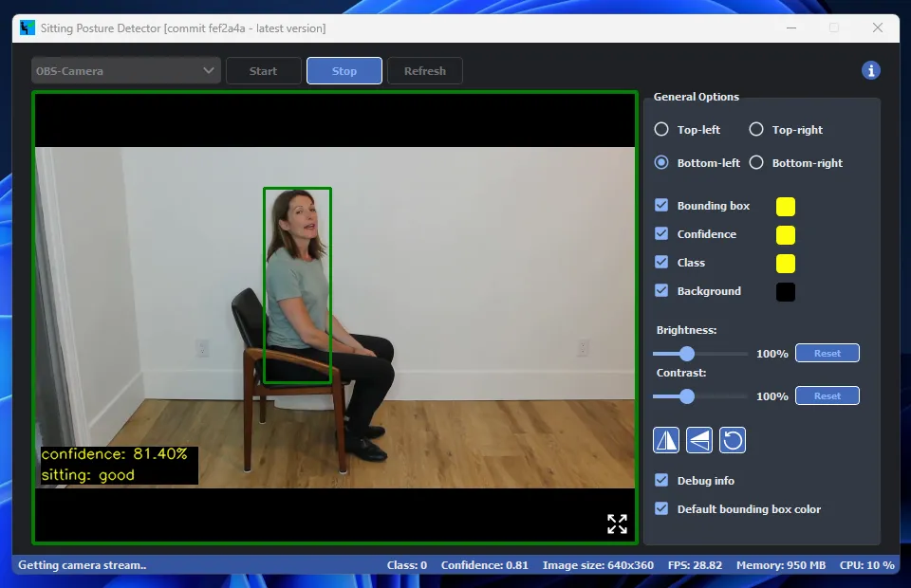This screenshot has height=588, width=911.
Task: Toggle the Confidence checkbox
Action: tap(661, 233)
